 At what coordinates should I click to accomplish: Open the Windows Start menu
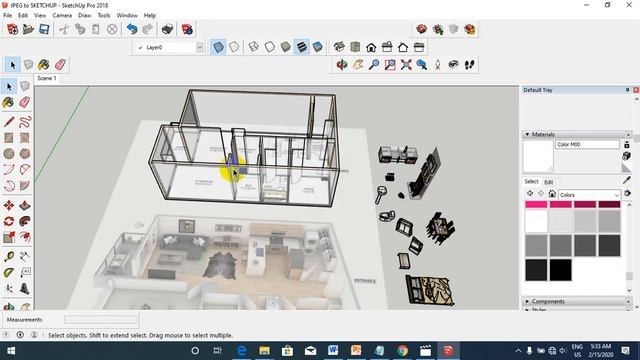pos(11,351)
